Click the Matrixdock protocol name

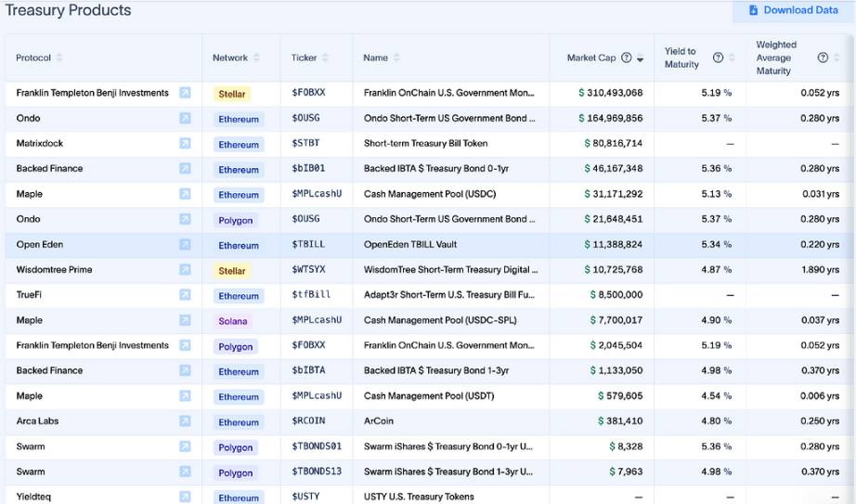click(x=40, y=143)
